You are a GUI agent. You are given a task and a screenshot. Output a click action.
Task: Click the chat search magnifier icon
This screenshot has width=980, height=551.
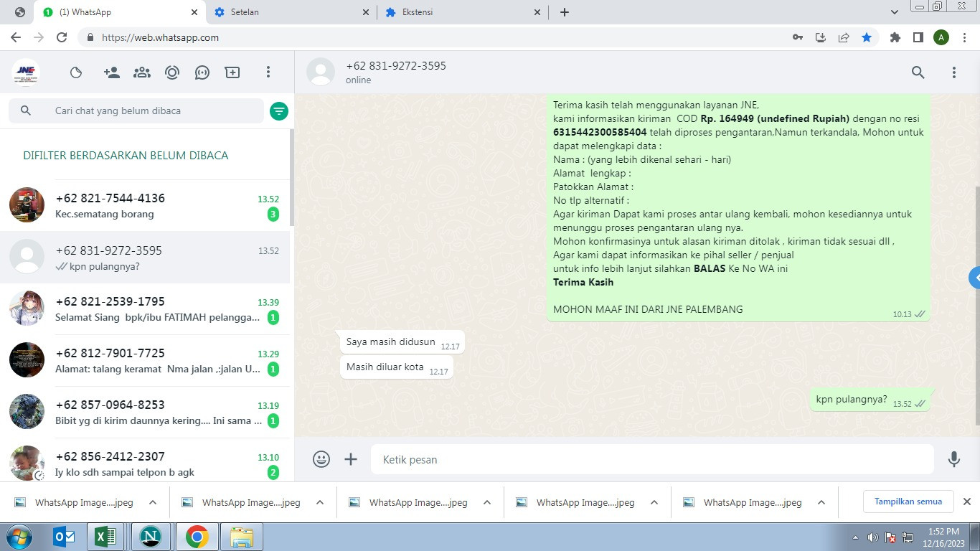26,110
